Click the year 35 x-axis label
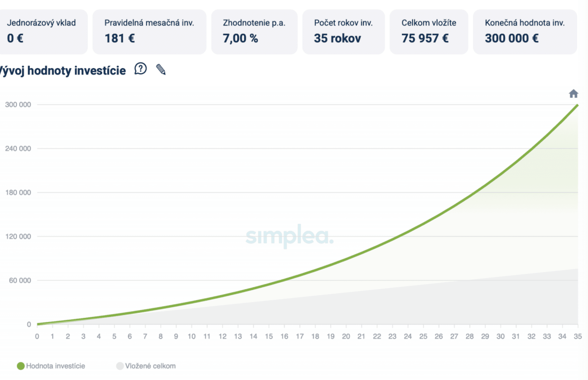The image size is (588, 380). click(577, 336)
